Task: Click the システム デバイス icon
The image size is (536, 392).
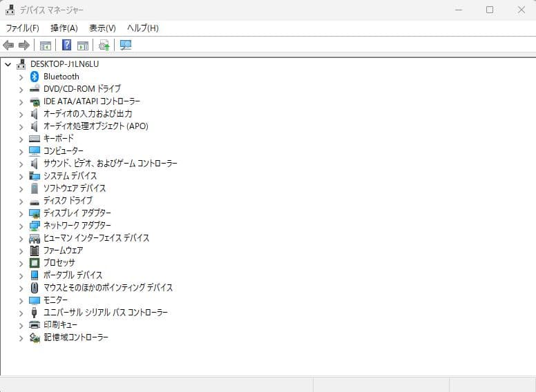Action: click(x=35, y=176)
